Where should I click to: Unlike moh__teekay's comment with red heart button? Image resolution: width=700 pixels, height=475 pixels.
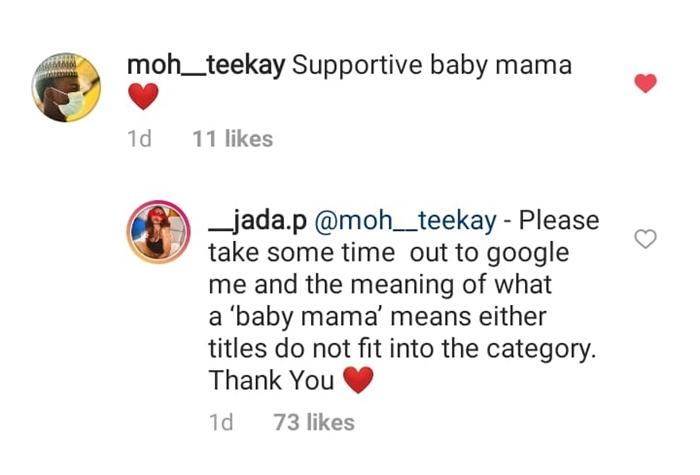pos(646,84)
